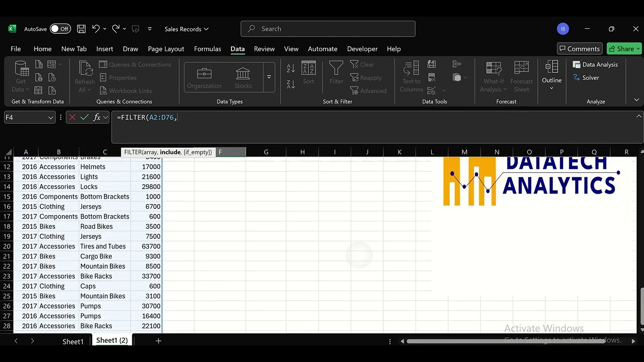Click the Flash Fill icon
644x362 pixels.
pos(432,64)
